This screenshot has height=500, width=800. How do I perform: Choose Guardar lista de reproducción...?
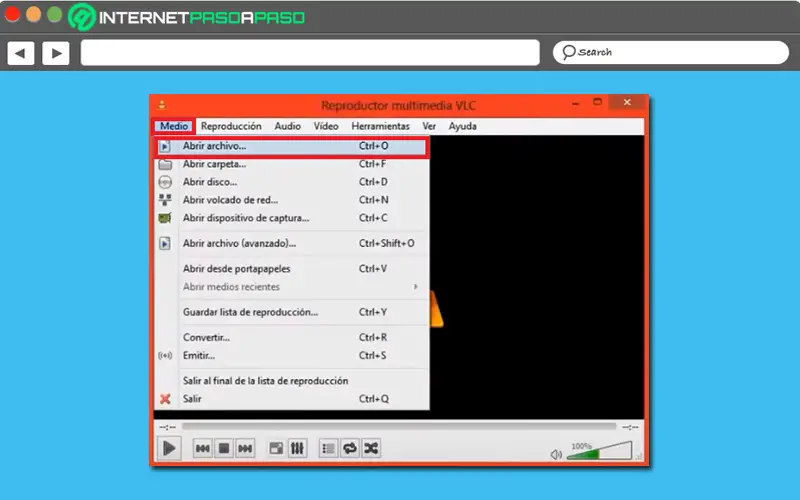click(291, 312)
